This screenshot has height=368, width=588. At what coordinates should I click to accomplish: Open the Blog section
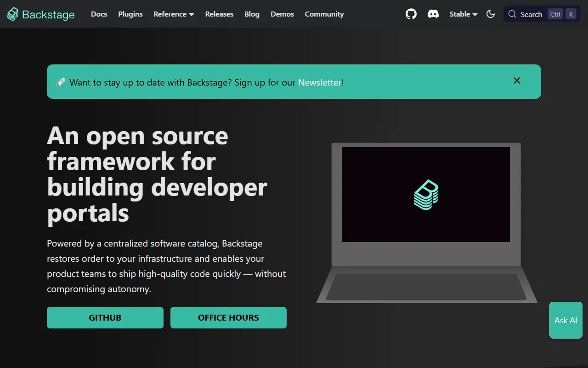pos(252,14)
